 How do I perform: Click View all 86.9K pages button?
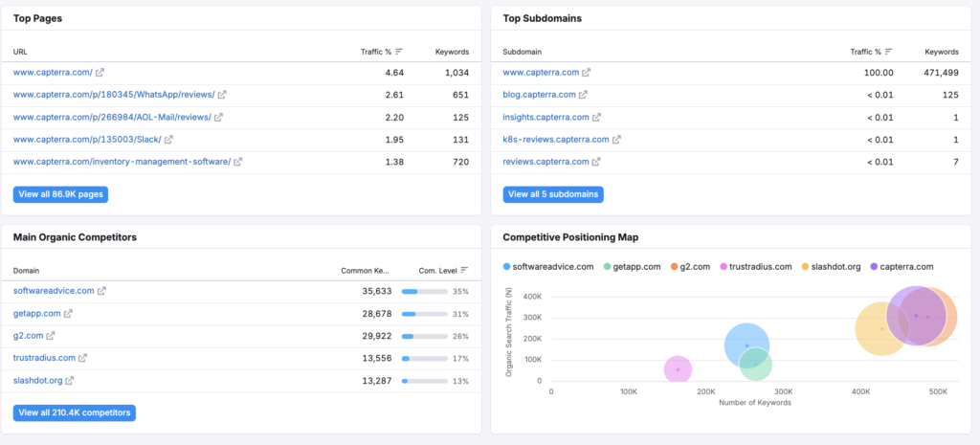[x=60, y=194]
